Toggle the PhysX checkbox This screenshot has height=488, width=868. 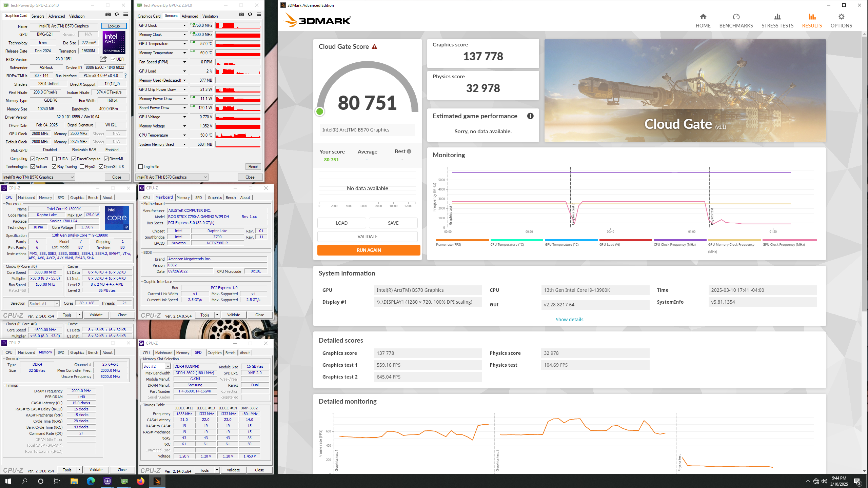coord(82,166)
